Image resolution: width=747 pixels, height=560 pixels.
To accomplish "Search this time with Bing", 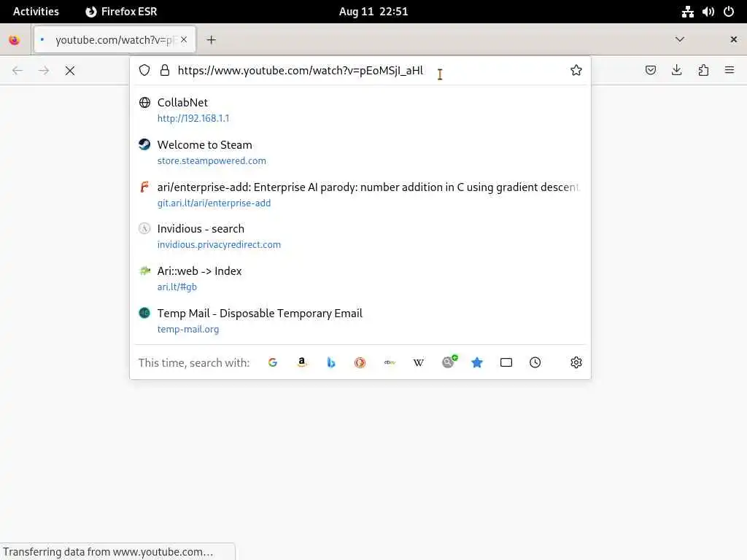I will click(x=331, y=362).
